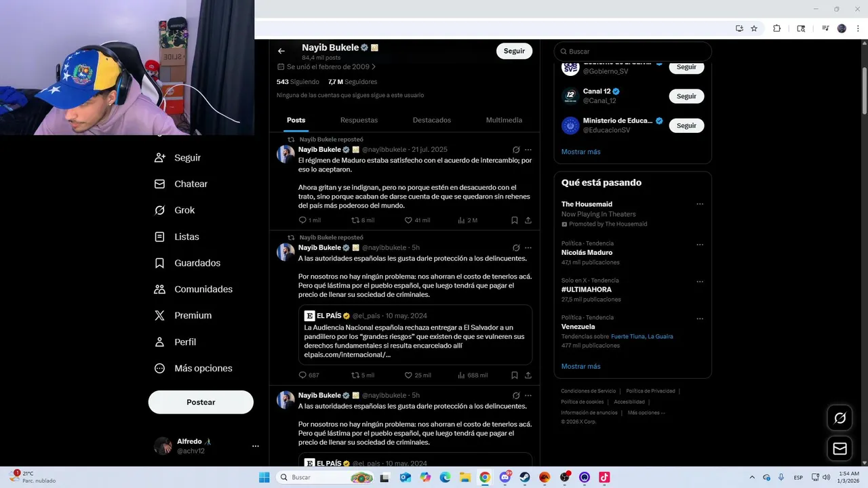Go back with the arrow beside Nayib Bukele
The height and width of the screenshot is (488, 868).
point(281,51)
